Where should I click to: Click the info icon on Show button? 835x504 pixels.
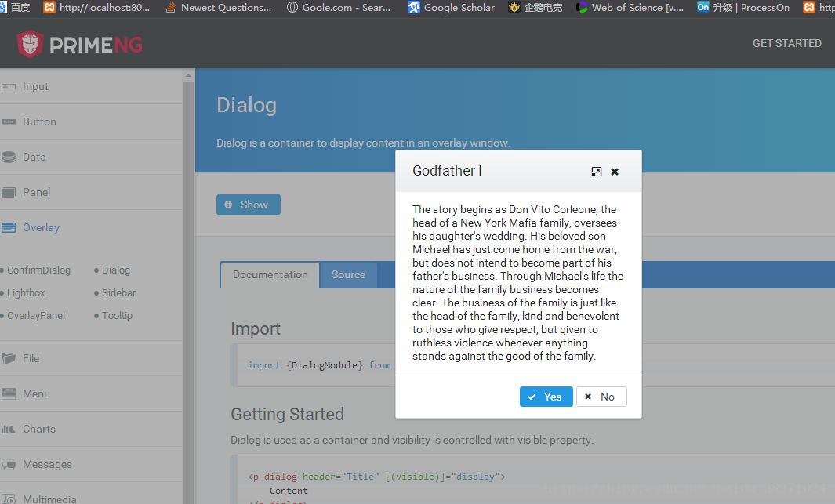tap(228, 205)
